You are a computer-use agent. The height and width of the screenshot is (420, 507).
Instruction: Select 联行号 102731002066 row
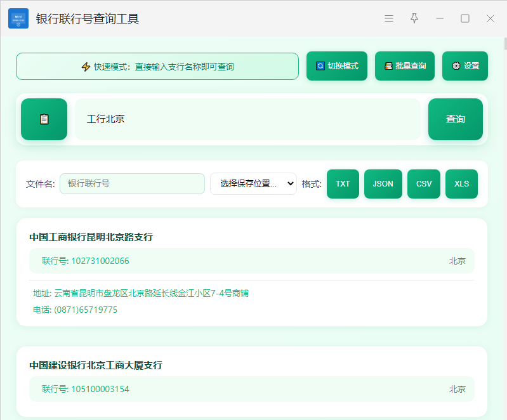pos(251,261)
